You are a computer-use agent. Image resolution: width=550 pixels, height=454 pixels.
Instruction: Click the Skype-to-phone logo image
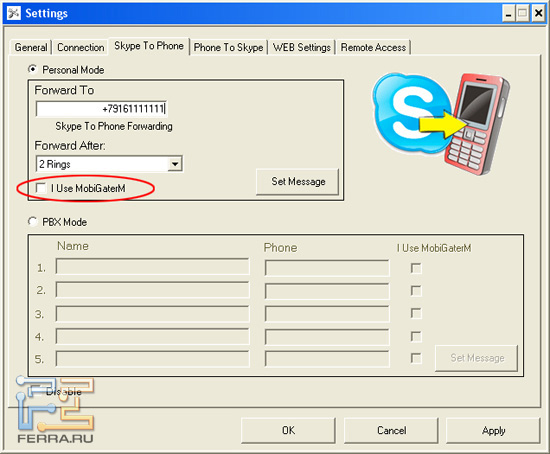[441, 124]
